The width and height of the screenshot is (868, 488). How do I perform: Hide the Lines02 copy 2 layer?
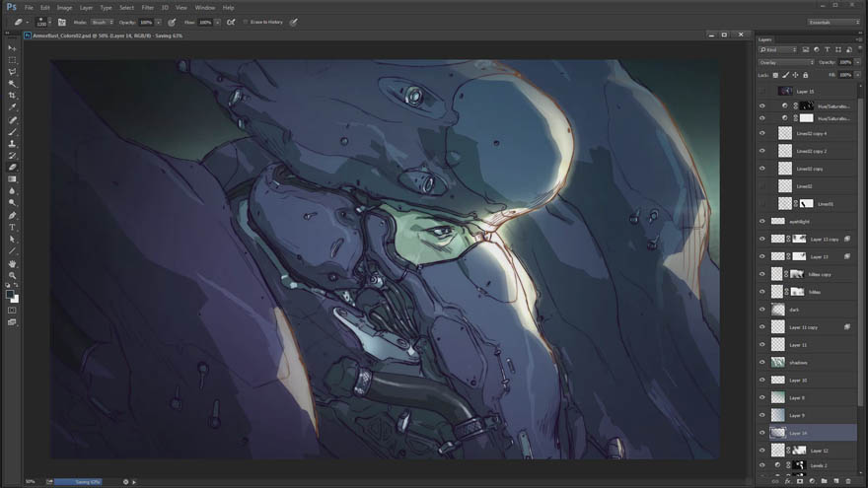tap(762, 151)
